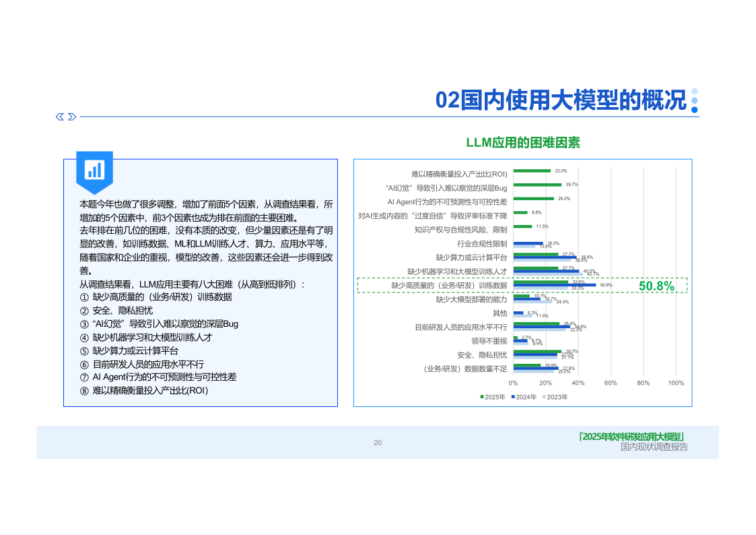Select chart label 知识产权与合规性风险、限制
Viewport: 756px width, 535px height.
(x=461, y=230)
